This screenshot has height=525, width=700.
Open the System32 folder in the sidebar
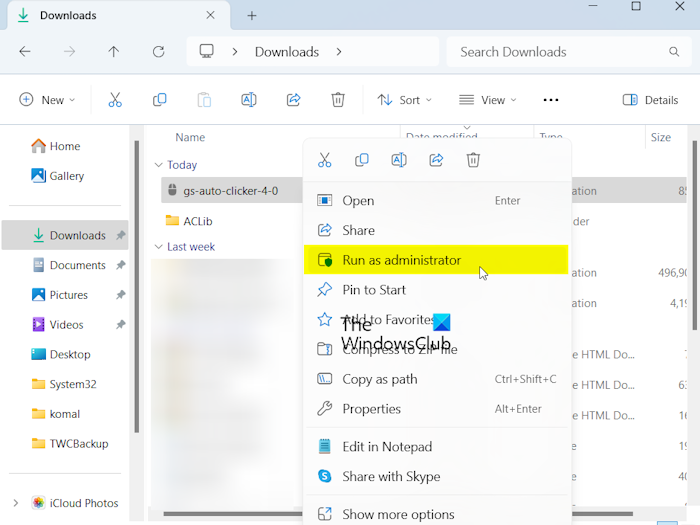tap(64, 384)
